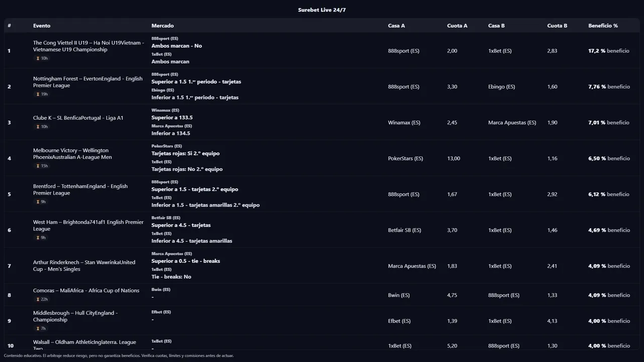Click the Cuota A column header
The image size is (644, 362).
tap(457, 26)
